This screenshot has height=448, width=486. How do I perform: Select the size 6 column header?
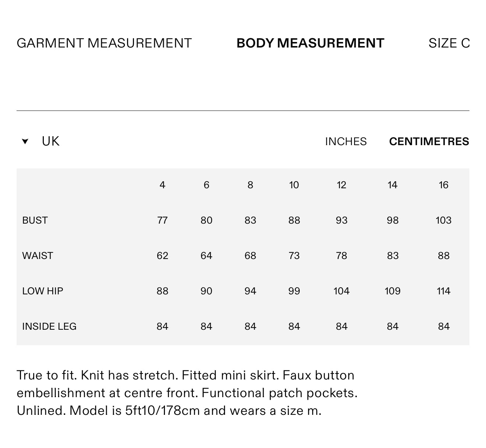[206, 185]
